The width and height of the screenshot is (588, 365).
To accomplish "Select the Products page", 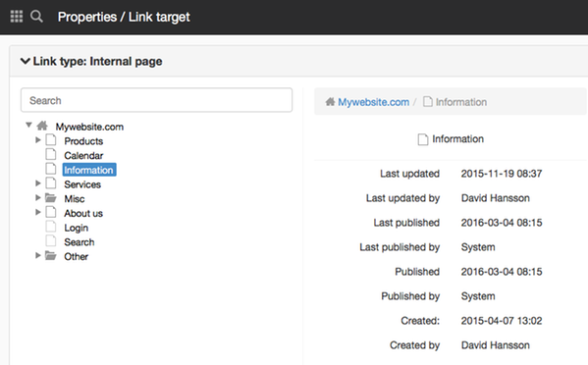I will tap(83, 141).
